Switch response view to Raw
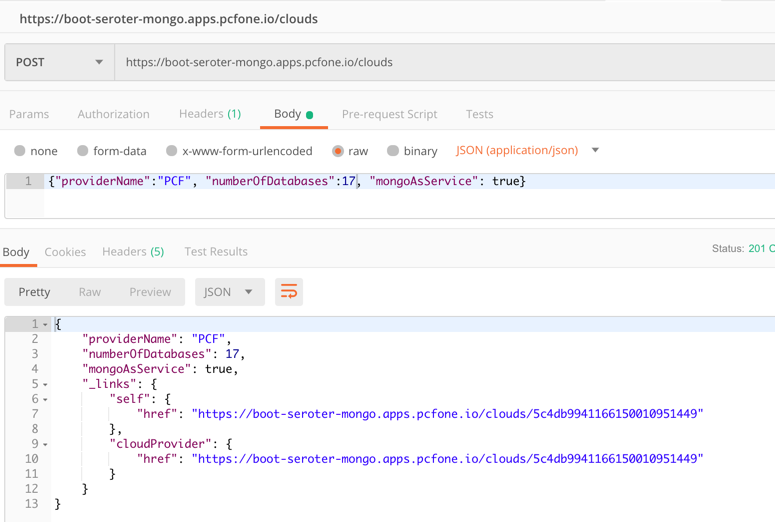This screenshot has width=775, height=522. (x=90, y=292)
